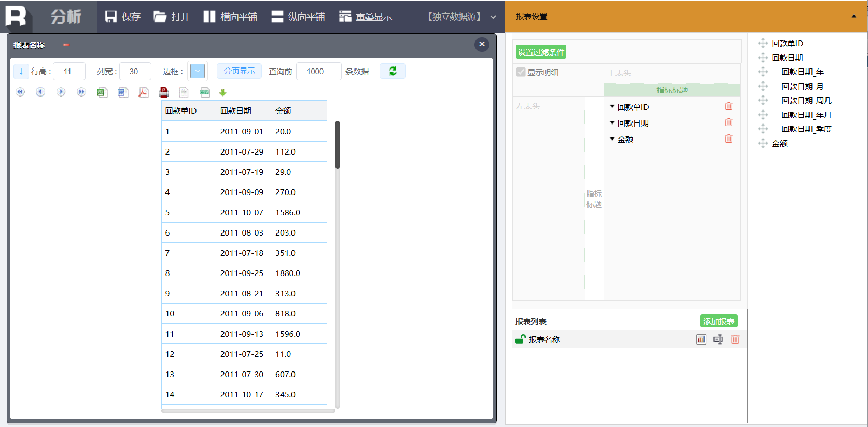Rename the 报表名称 report entry
Screen dimensions: 868x427
pos(718,339)
